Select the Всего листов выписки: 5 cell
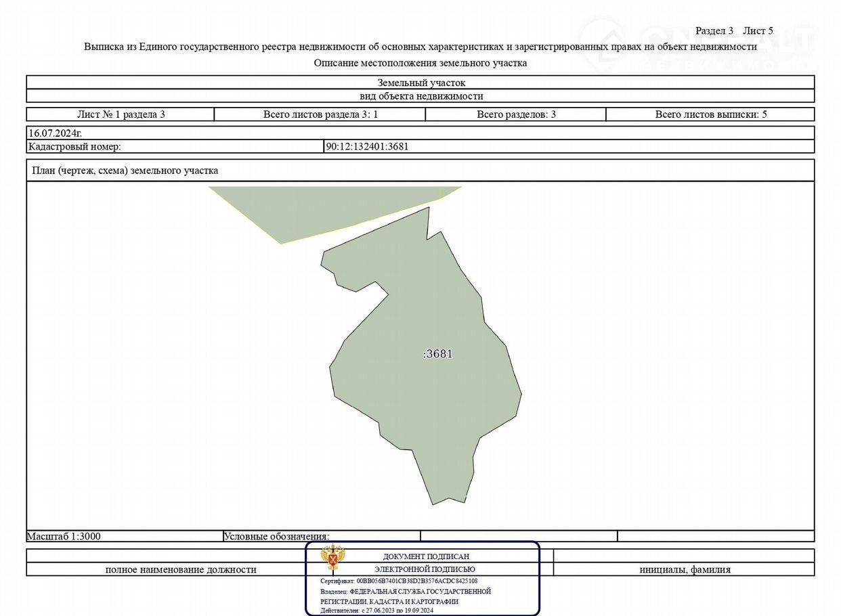 point(710,114)
